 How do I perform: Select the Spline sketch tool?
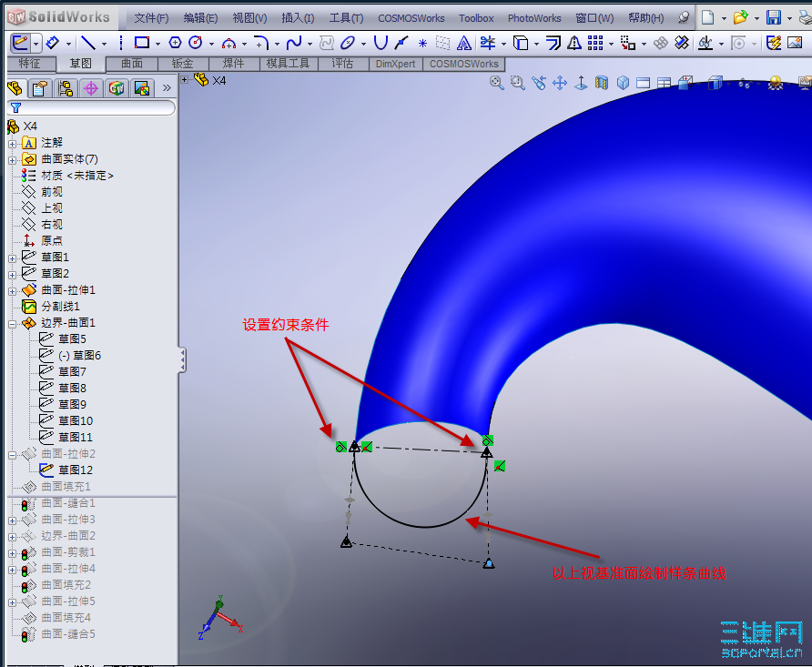click(294, 43)
